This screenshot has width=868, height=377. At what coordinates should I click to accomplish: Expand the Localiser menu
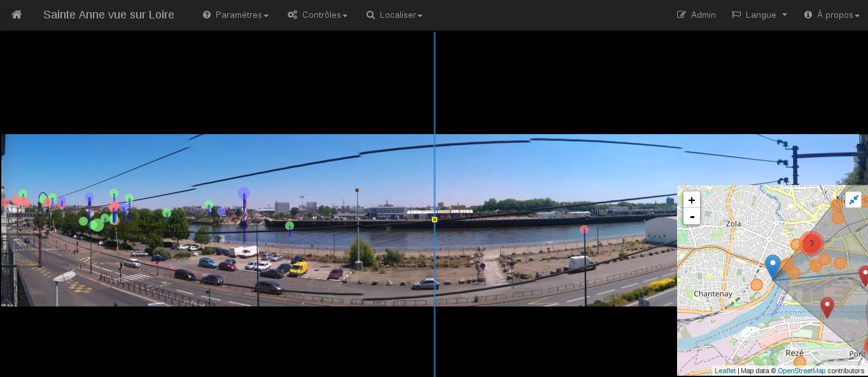point(394,15)
